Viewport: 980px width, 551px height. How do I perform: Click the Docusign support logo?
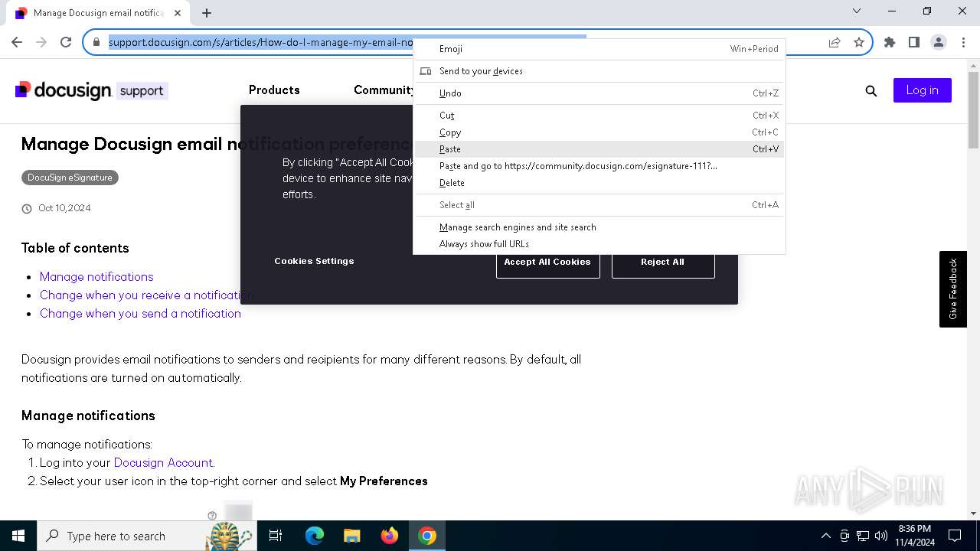tap(91, 90)
